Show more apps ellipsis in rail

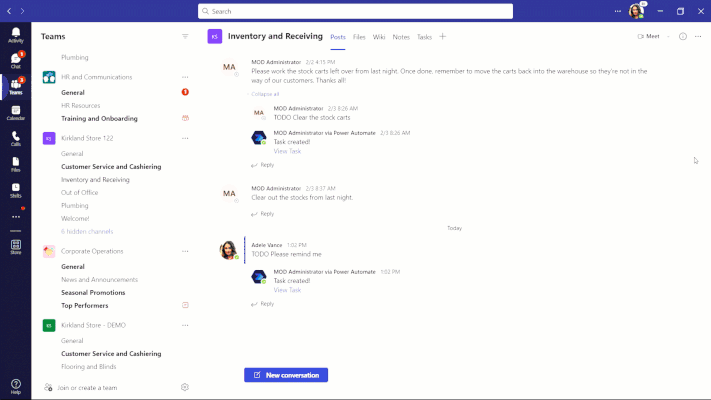point(16,217)
